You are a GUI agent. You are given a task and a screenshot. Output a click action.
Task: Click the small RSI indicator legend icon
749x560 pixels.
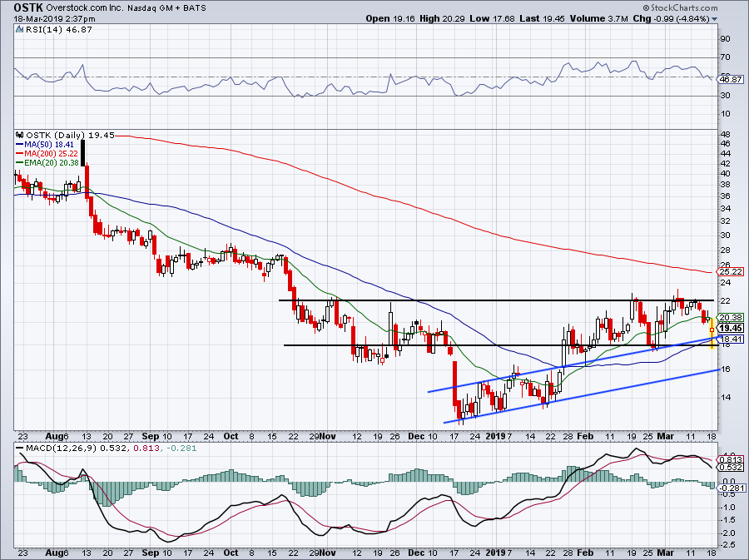point(19,30)
